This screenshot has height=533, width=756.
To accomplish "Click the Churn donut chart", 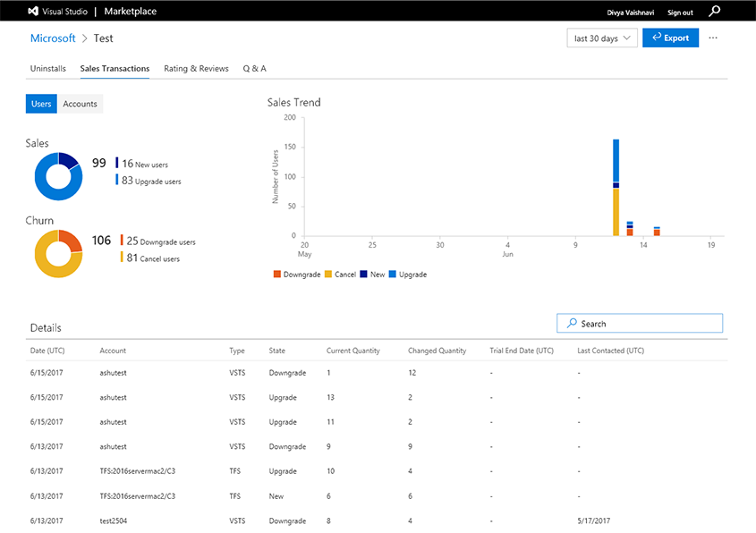I will tap(57, 253).
